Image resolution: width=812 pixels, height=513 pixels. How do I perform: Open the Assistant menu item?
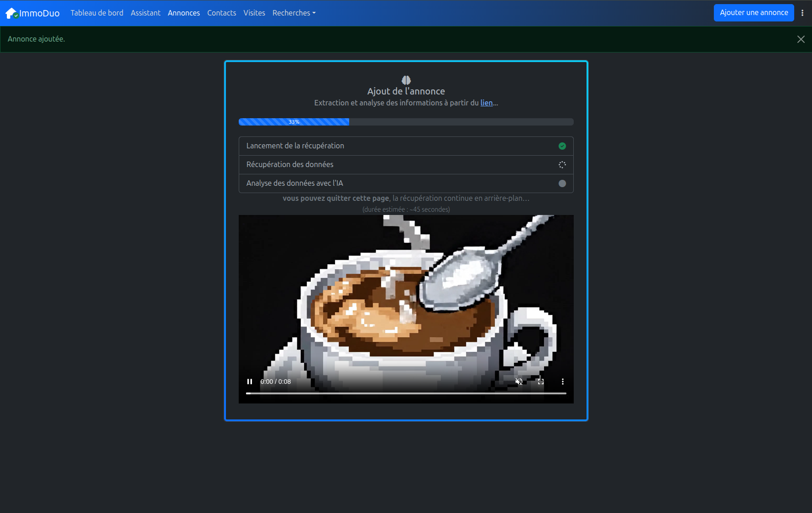coord(146,13)
